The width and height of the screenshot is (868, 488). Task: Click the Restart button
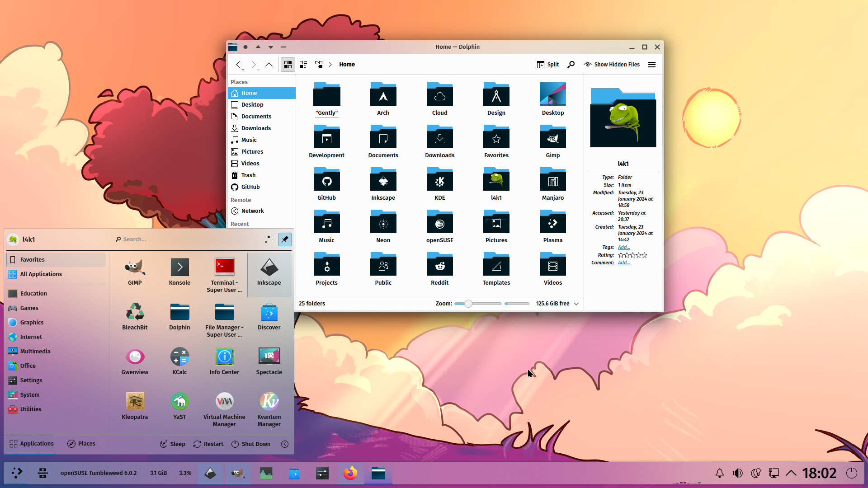coord(208,444)
